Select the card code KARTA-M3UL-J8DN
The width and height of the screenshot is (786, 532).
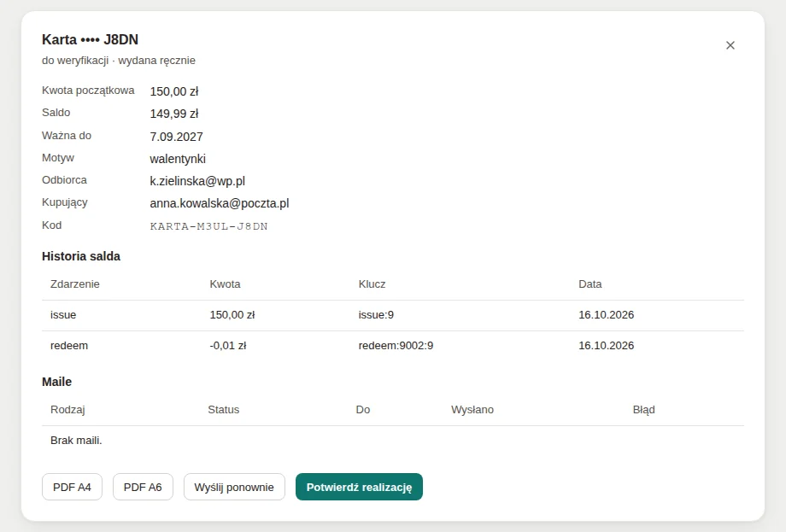(x=209, y=226)
